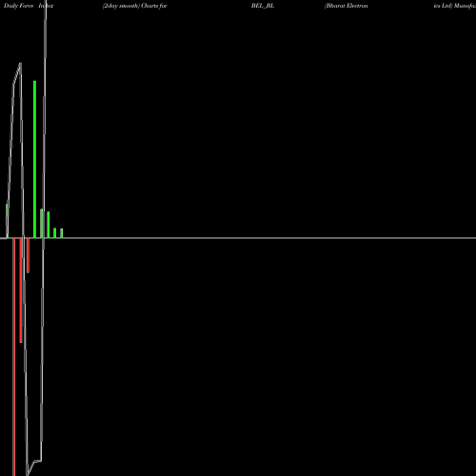Click the last small green bar on right

click(x=62, y=233)
